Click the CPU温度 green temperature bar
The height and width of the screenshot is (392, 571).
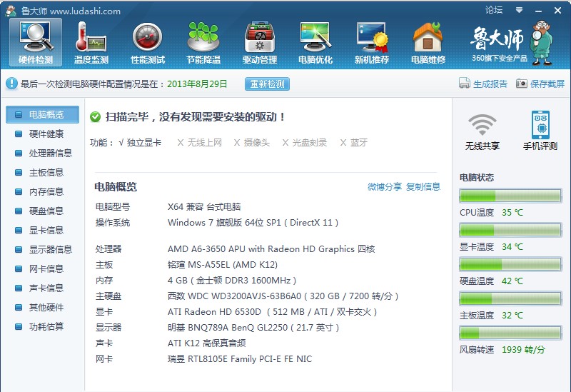pyautogui.click(x=510, y=196)
